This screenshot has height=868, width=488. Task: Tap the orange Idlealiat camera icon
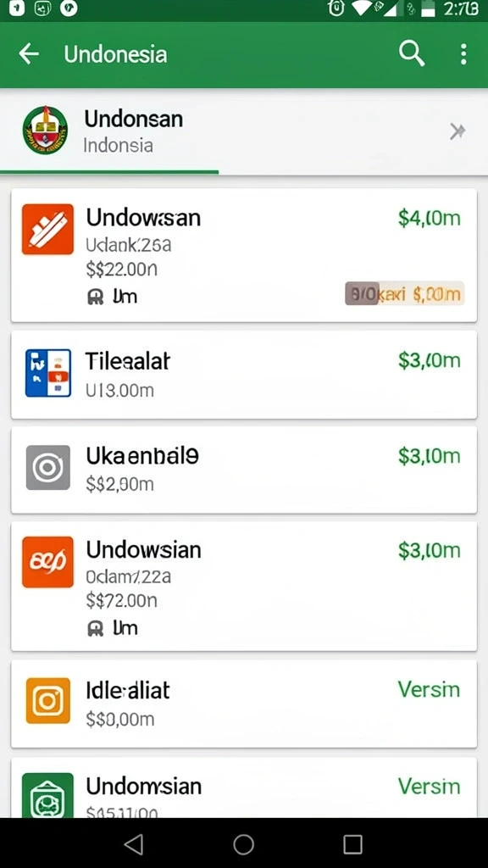point(48,701)
